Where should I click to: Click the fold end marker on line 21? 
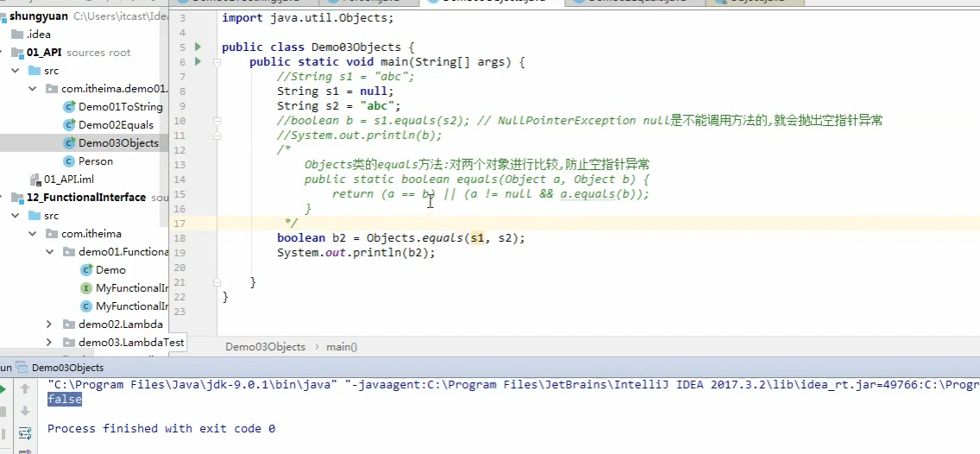[217, 282]
